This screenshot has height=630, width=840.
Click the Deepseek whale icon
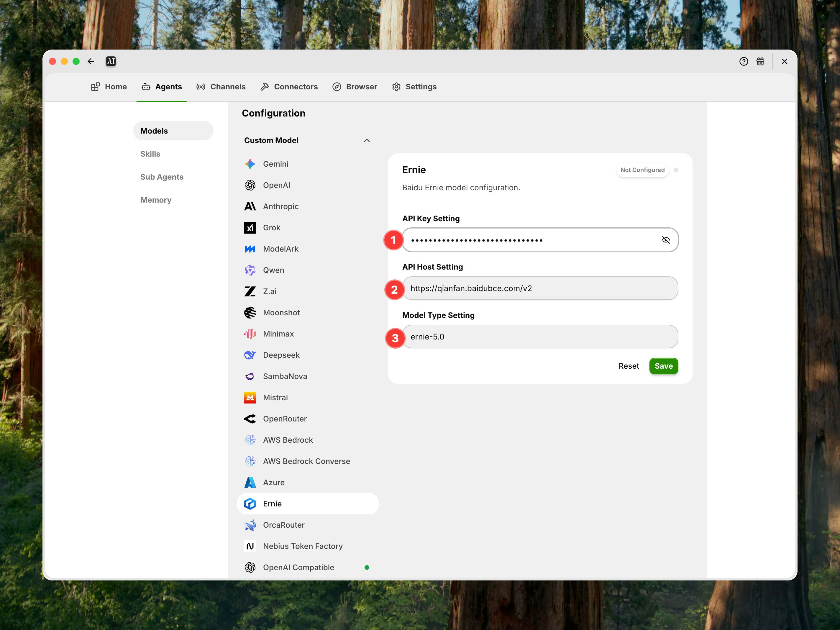click(x=250, y=355)
